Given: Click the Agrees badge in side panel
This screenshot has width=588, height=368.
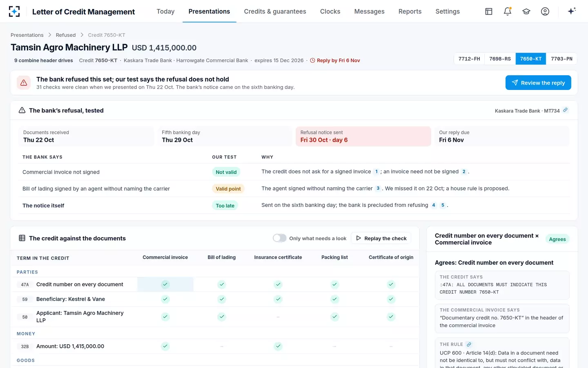Looking at the screenshot, I should pos(557,239).
